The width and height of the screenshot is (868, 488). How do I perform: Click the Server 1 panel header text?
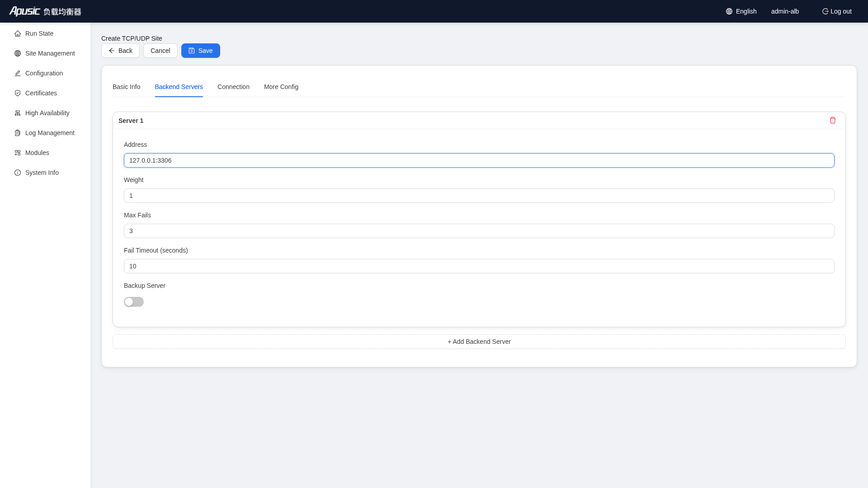pos(131,121)
